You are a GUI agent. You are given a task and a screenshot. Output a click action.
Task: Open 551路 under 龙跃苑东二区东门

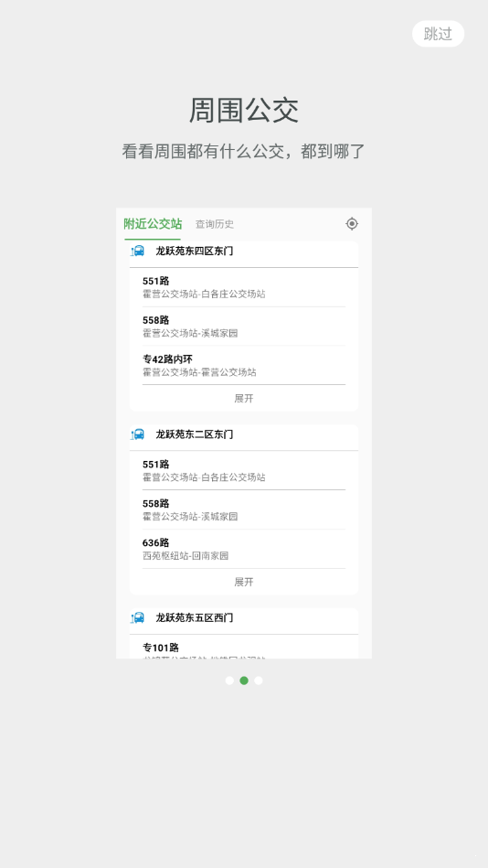click(243, 470)
